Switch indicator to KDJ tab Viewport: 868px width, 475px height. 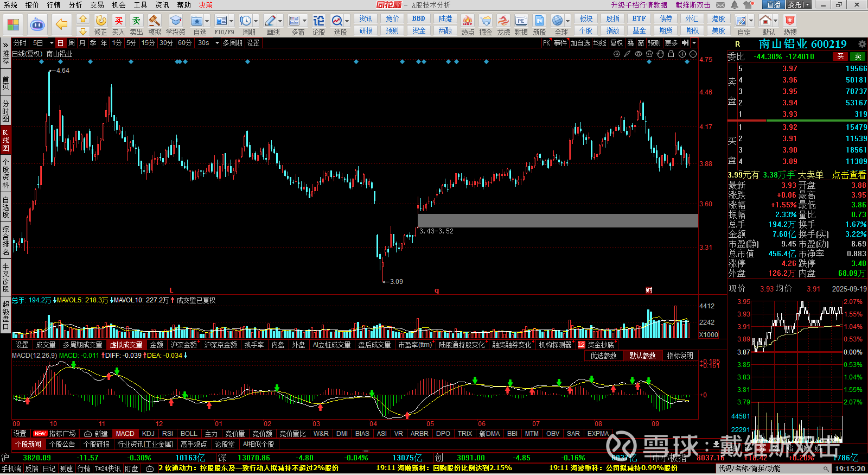148,434
